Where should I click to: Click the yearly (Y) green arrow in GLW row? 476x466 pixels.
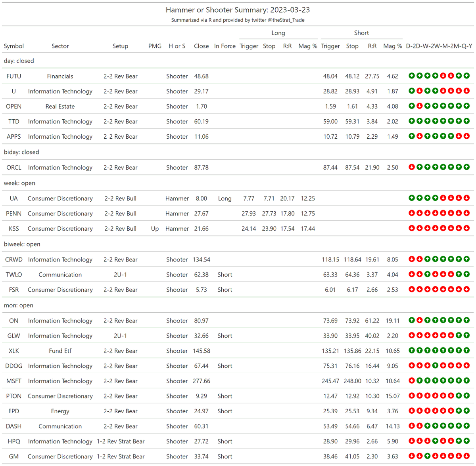click(x=466, y=335)
